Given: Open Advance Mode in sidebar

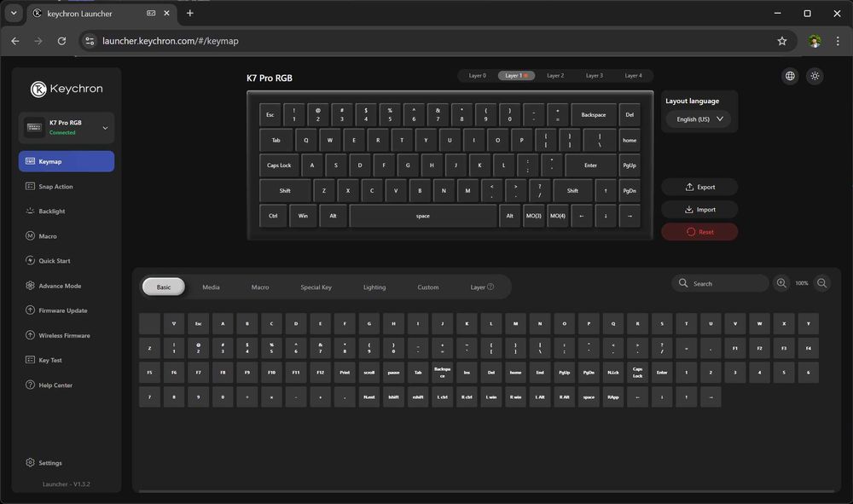Looking at the screenshot, I should [67, 286].
